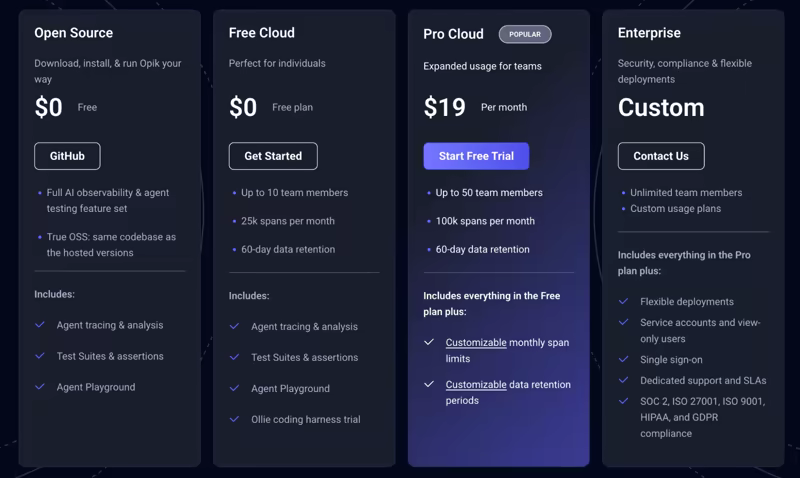Click the $19 price on Pro Cloud
The width and height of the screenshot is (800, 478).
[x=444, y=107]
